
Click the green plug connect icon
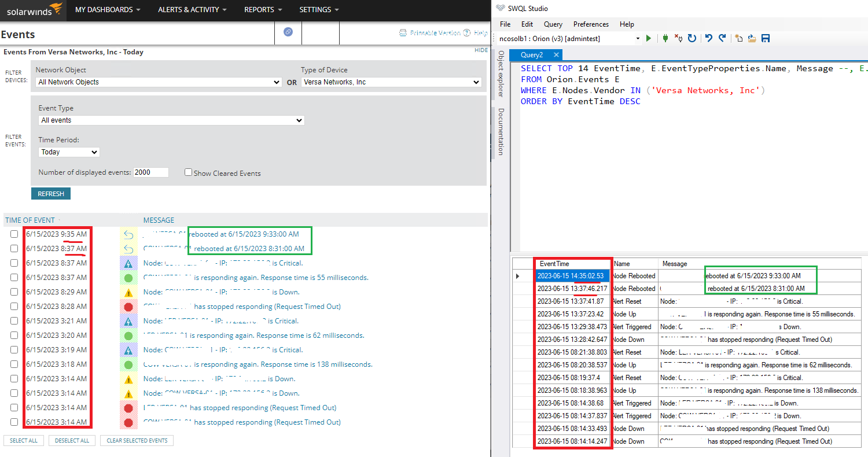click(x=665, y=38)
